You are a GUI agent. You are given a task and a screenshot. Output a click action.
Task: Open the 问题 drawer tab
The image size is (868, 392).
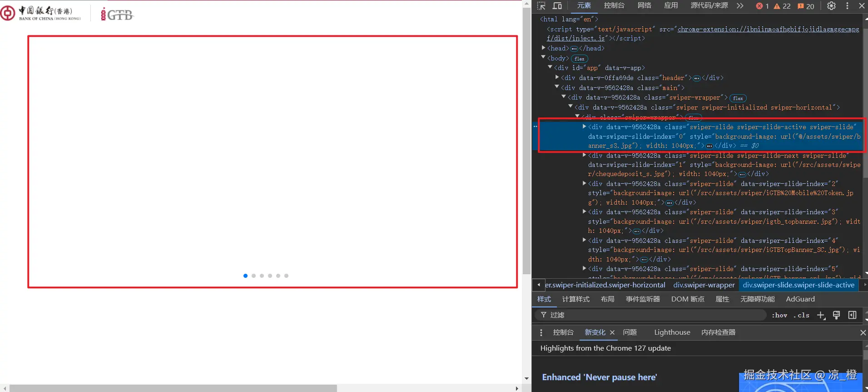point(630,333)
